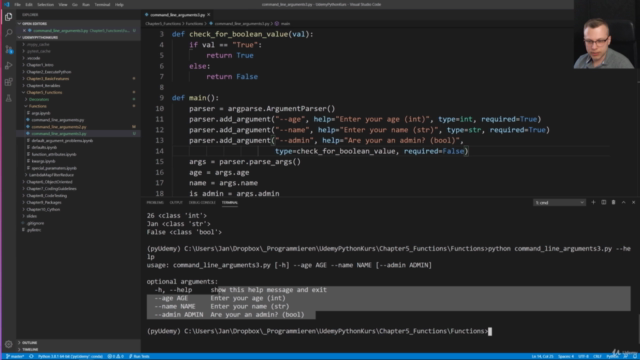Open the Run menu
Screen dimensions: 640x360
tap(86, 4)
